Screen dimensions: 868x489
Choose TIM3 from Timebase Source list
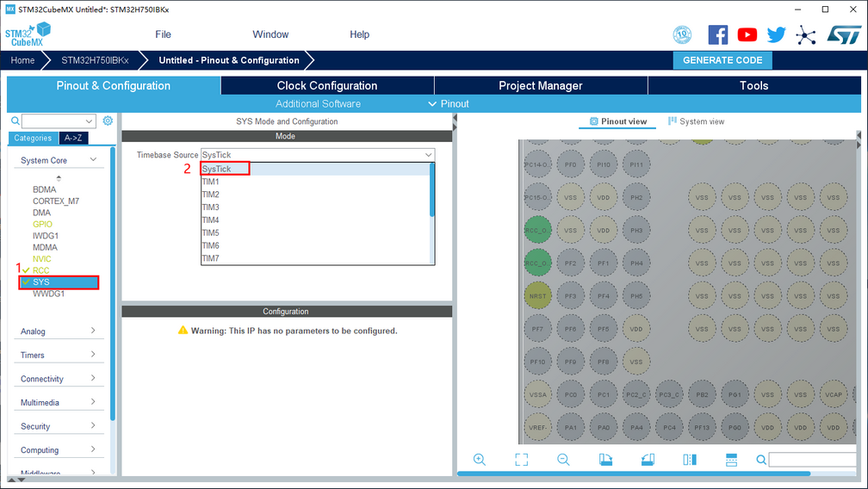[211, 207]
